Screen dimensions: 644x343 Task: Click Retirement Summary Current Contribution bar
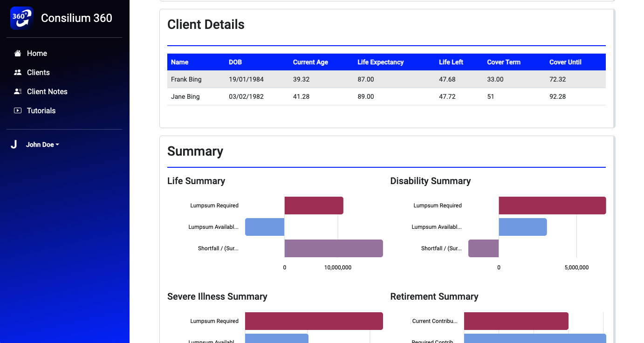[x=516, y=321]
